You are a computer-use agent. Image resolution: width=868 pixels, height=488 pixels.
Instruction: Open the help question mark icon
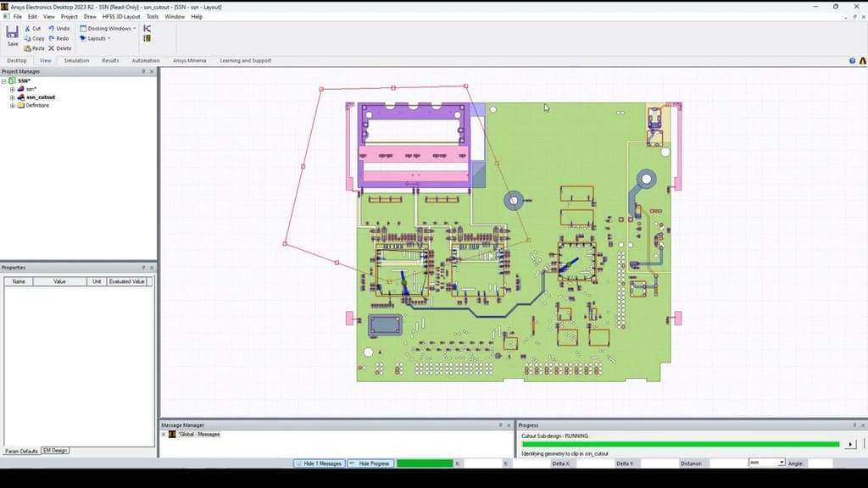(852, 61)
